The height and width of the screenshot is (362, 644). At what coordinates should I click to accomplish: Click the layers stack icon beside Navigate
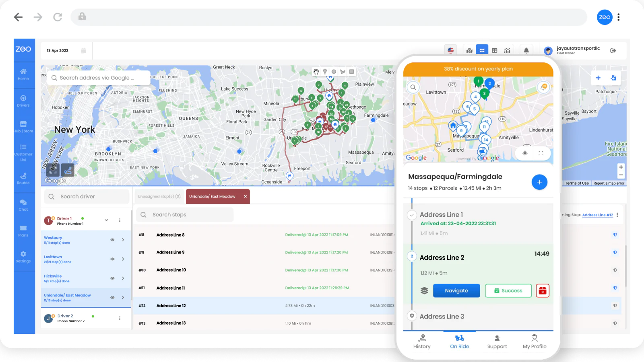point(424,290)
